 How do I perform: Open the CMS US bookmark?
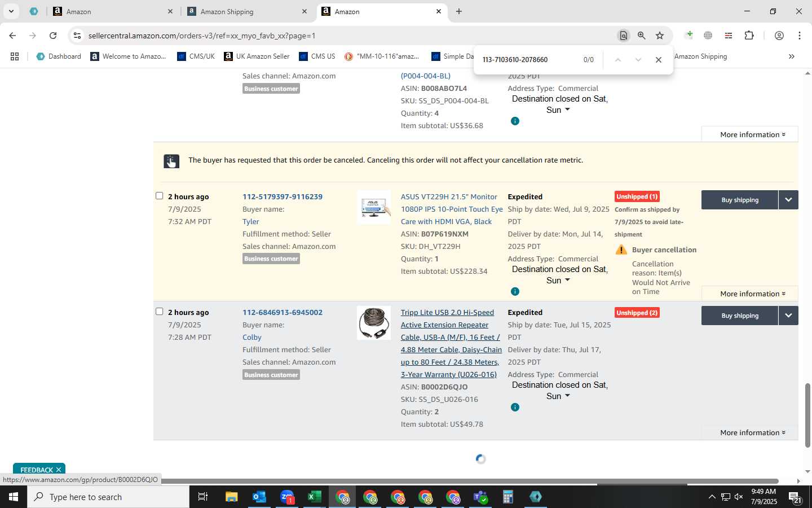pyautogui.click(x=317, y=56)
